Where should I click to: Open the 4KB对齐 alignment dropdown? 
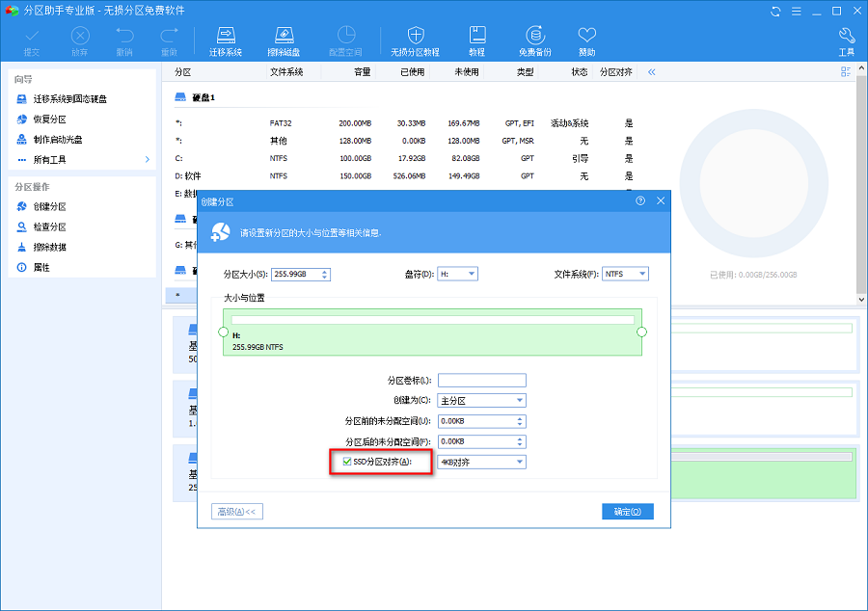coord(481,462)
